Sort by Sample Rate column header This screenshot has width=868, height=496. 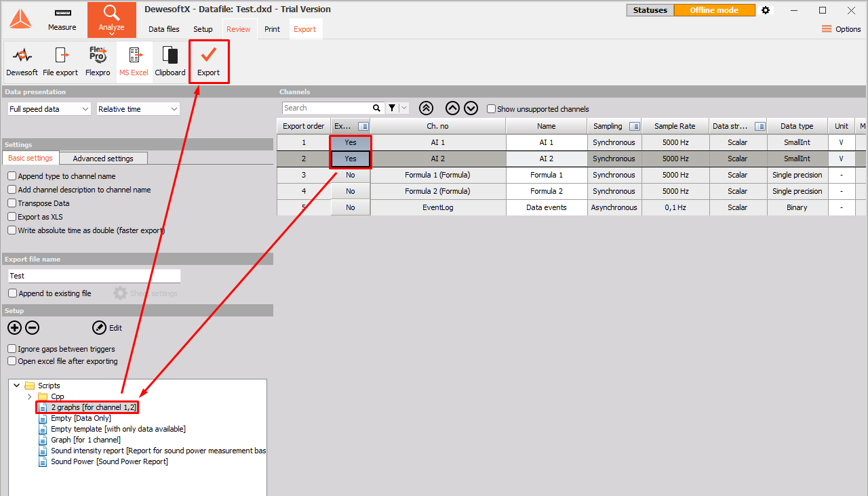675,126
